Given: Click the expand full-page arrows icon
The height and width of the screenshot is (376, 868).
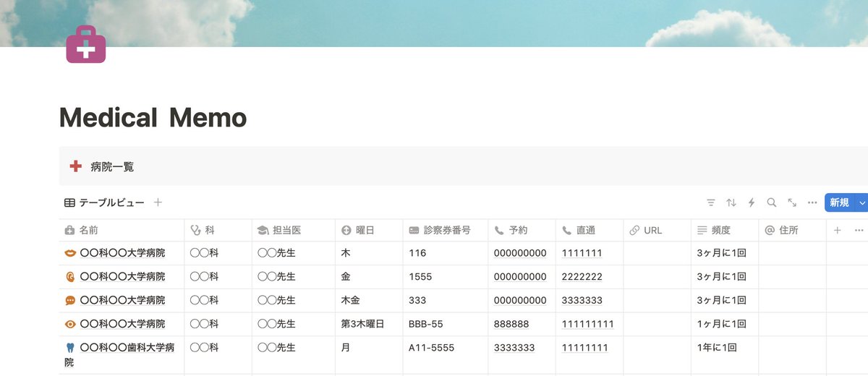Looking at the screenshot, I should [x=792, y=203].
